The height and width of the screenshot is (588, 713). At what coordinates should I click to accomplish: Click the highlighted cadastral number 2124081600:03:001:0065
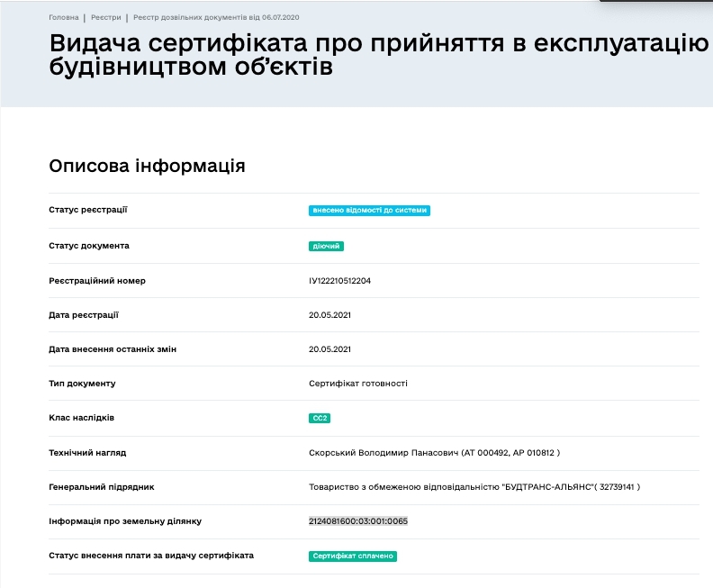pos(358,521)
